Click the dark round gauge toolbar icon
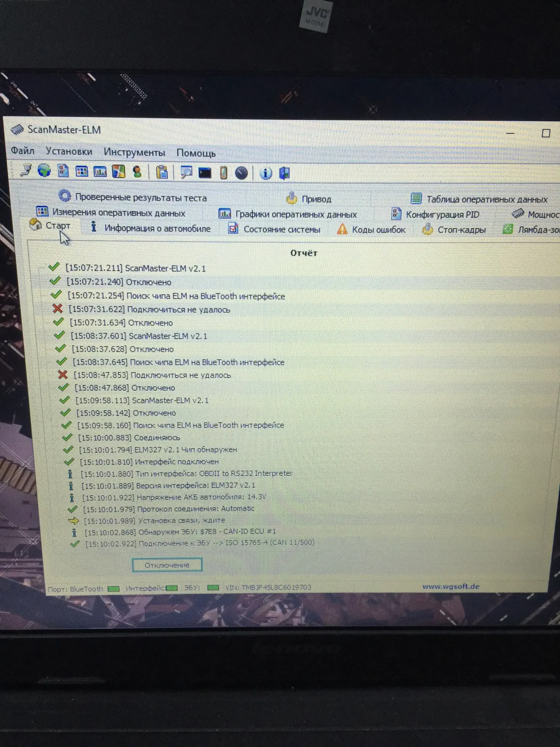 point(241,174)
